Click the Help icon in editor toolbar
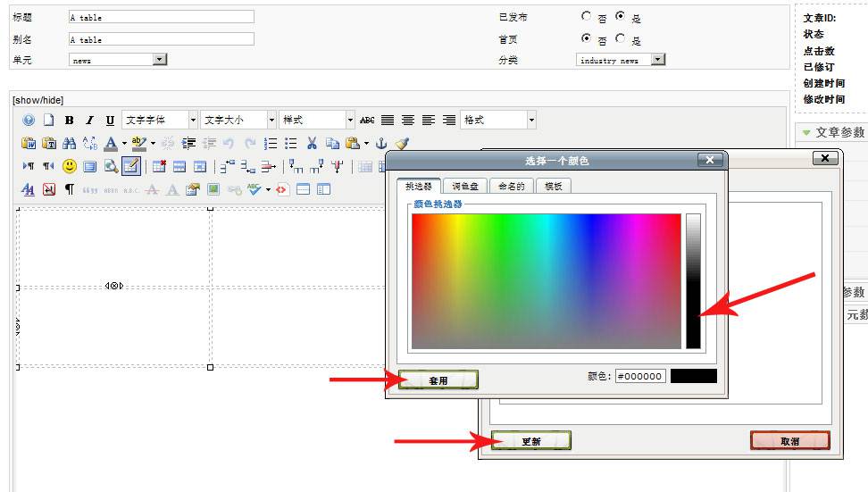The height and width of the screenshot is (492, 868). point(29,120)
